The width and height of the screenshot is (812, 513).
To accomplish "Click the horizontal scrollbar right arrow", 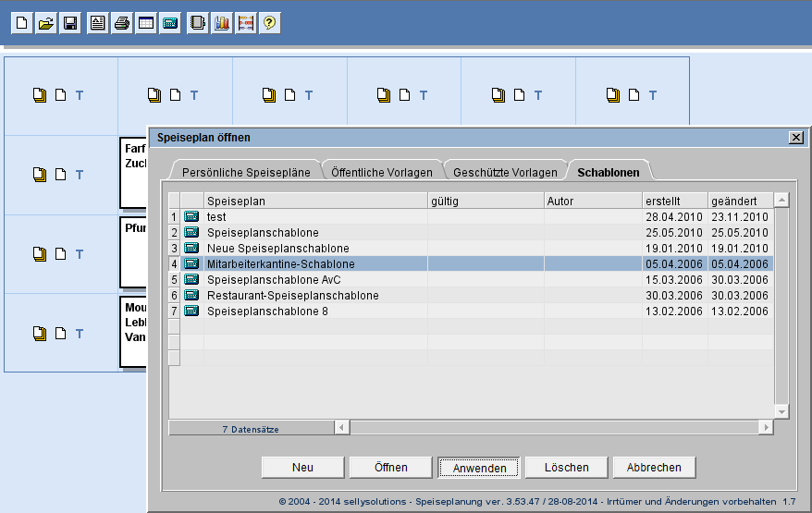I will (765, 428).
